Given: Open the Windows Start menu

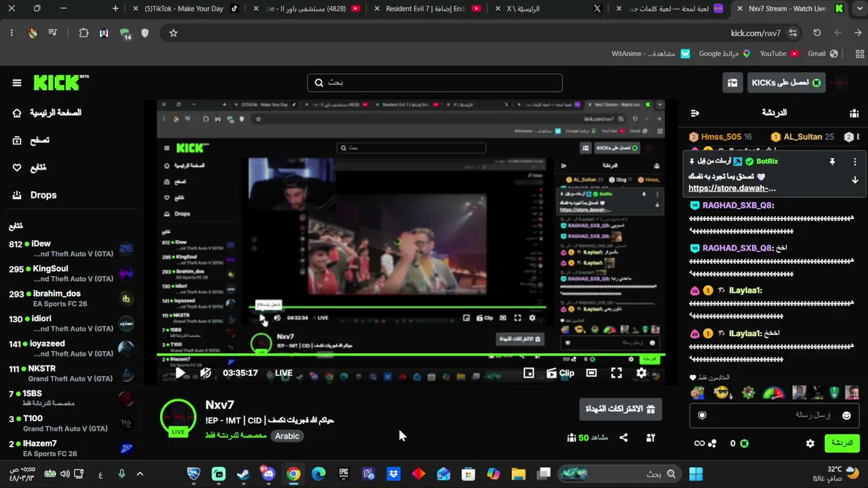Looking at the screenshot, I should coord(696,474).
